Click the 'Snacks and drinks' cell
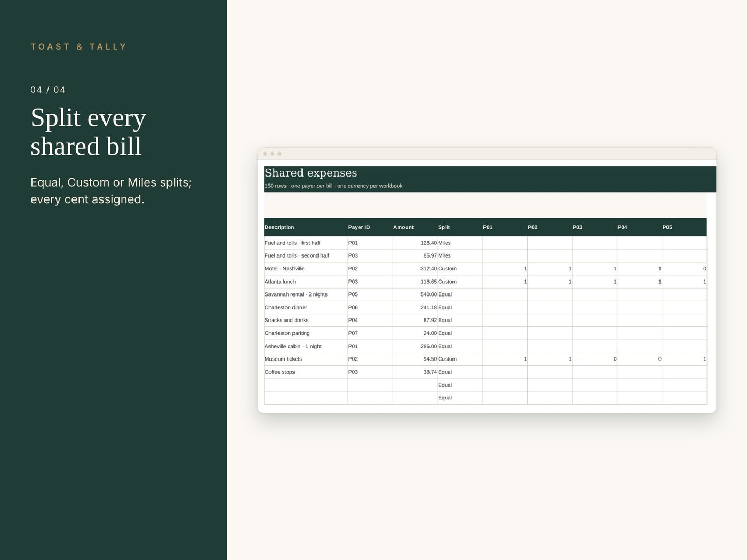 coord(306,321)
